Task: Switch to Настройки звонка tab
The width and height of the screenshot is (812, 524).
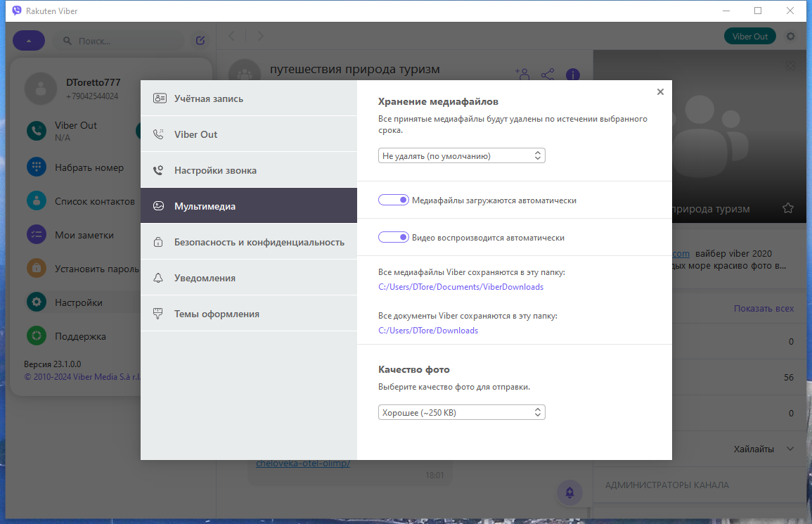Action: pyautogui.click(x=249, y=170)
